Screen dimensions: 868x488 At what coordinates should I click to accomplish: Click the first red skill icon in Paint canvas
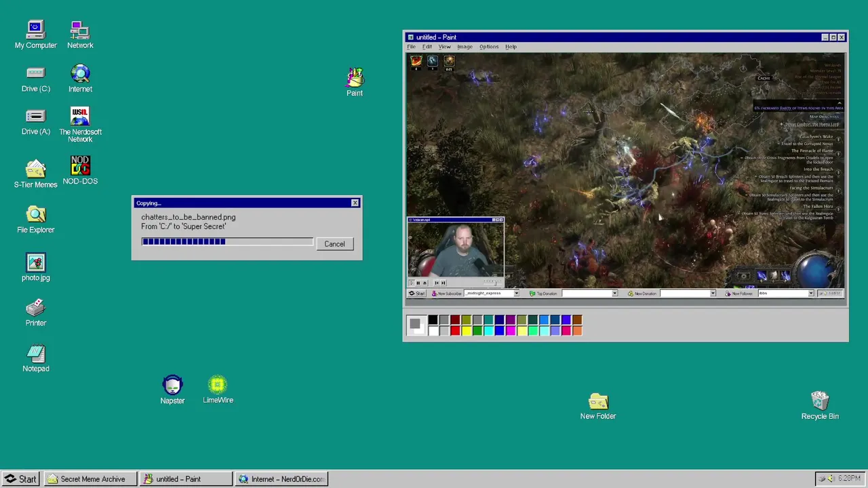pos(416,61)
